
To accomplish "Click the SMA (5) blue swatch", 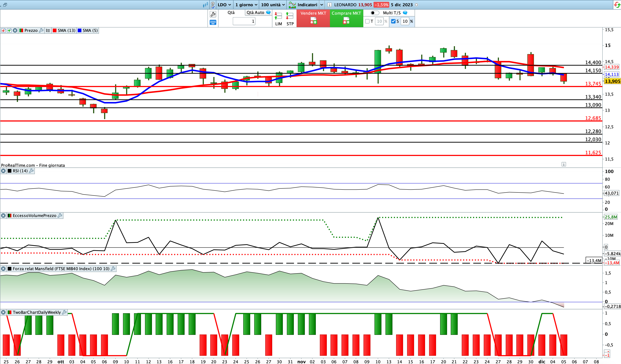I will click(x=80, y=30).
